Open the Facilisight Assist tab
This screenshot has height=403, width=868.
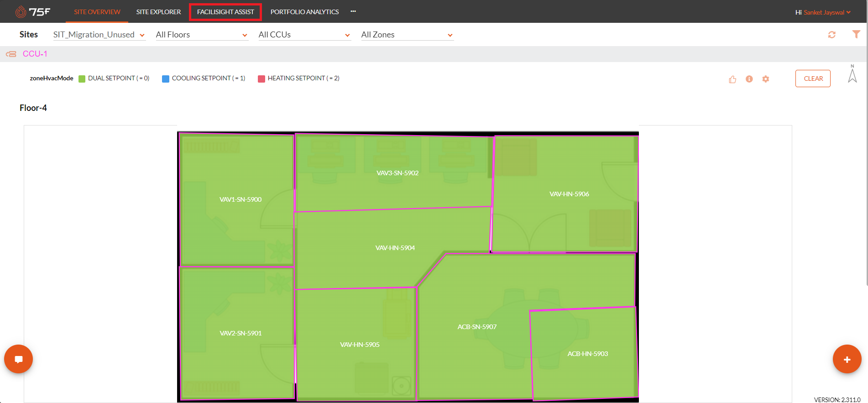(x=225, y=12)
